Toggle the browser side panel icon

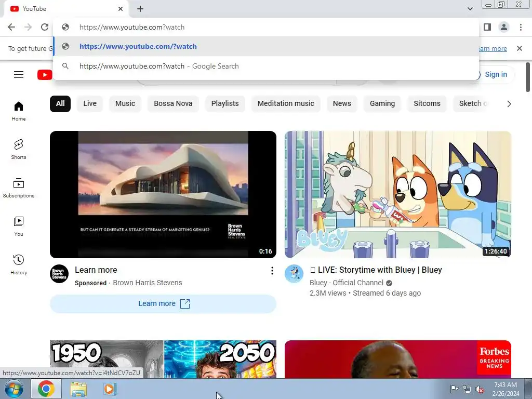pos(487,27)
